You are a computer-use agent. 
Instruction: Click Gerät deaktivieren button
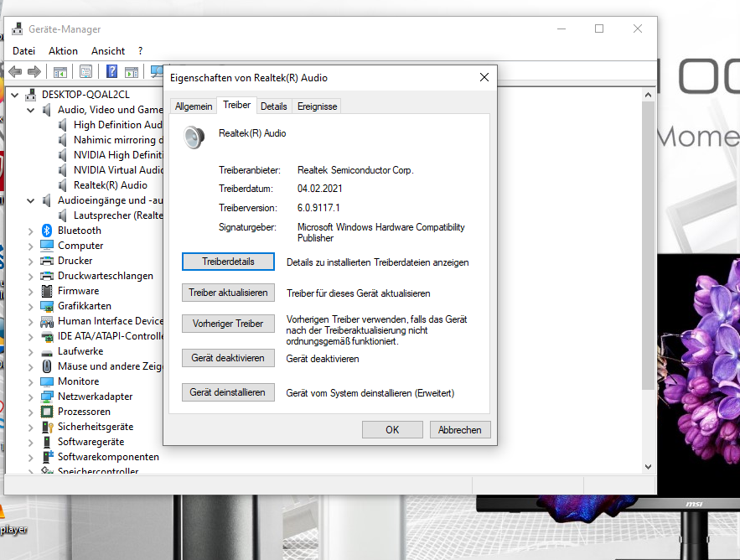point(228,358)
